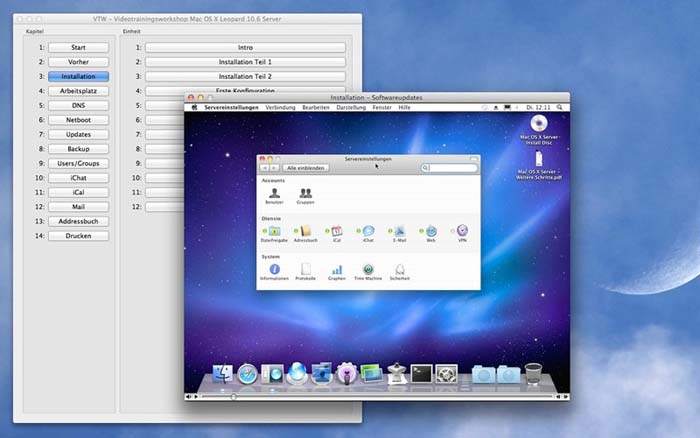This screenshot has height=438, width=700.
Task: Select chapter Updates in VTW window
Action: [78, 134]
